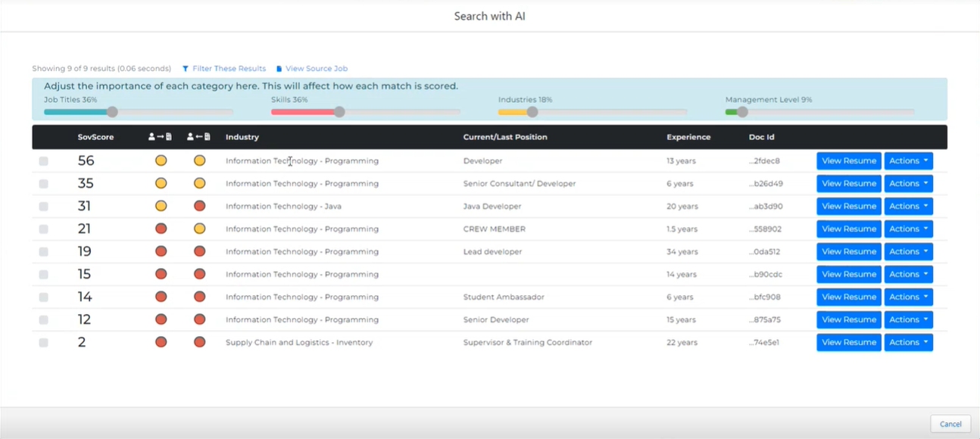Click the Skills importance slider handle
Viewport: 980px width, 439px height.
pyautogui.click(x=339, y=112)
